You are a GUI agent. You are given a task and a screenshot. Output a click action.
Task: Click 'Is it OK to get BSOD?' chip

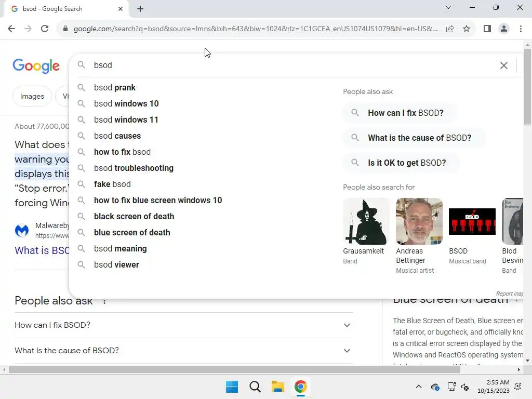click(402, 163)
